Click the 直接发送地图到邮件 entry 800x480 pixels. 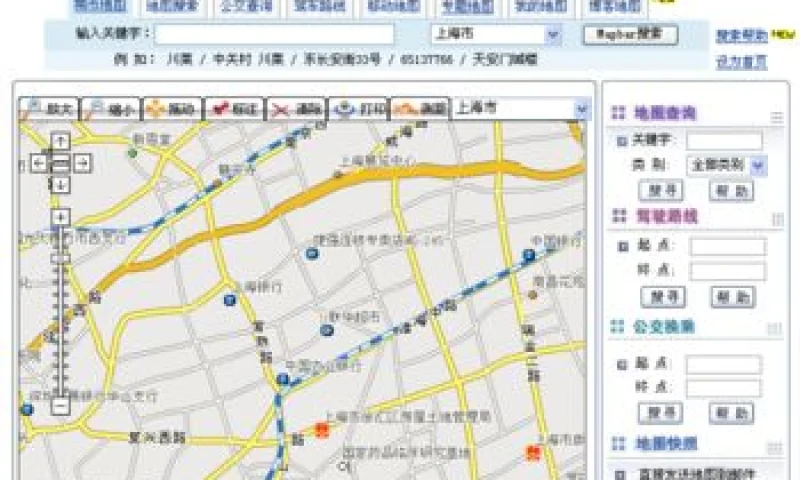[697, 474]
